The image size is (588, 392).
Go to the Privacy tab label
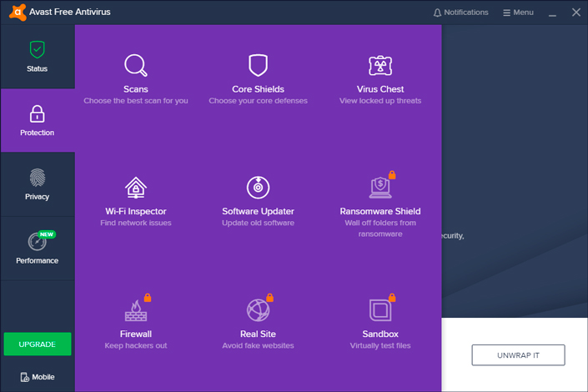[38, 197]
